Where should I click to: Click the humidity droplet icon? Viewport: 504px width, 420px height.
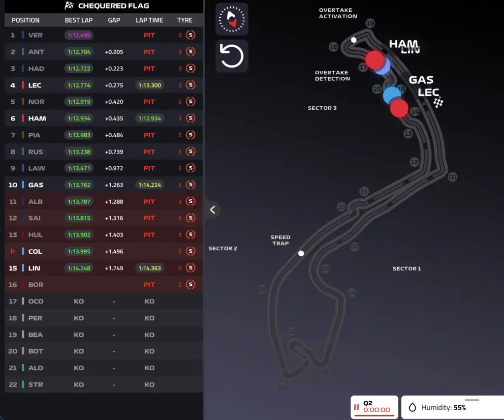coord(412,408)
